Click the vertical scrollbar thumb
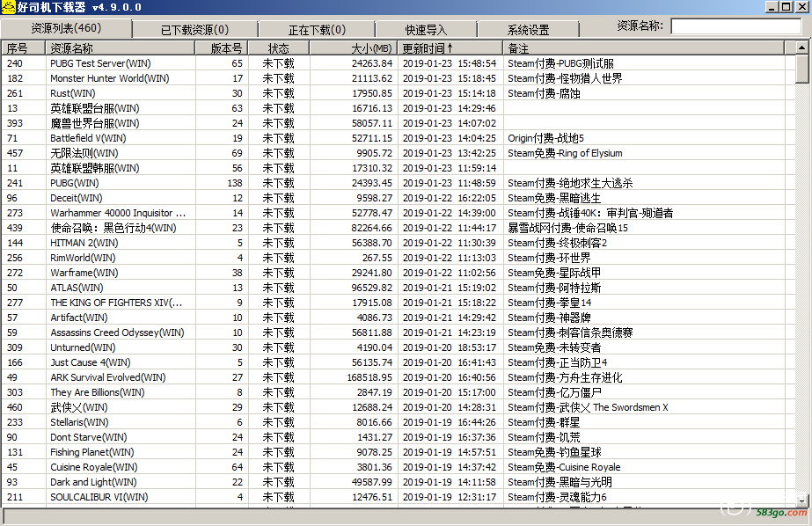 click(x=801, y=69)
